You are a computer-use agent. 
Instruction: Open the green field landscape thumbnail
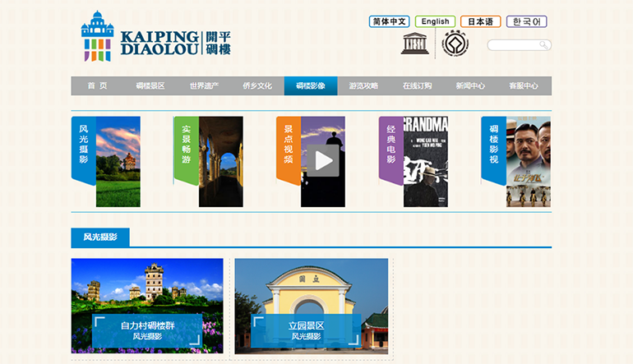(x=118, y=162)
